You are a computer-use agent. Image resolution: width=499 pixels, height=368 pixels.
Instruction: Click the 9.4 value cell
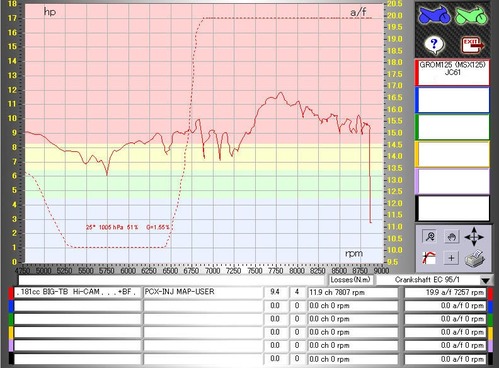point(275,292)
